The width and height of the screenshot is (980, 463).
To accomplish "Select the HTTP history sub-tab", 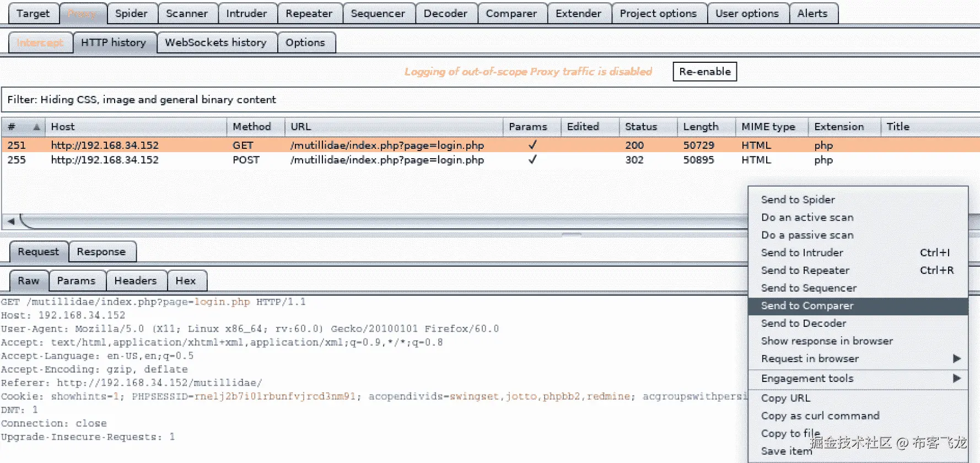I will pos(114,42).
